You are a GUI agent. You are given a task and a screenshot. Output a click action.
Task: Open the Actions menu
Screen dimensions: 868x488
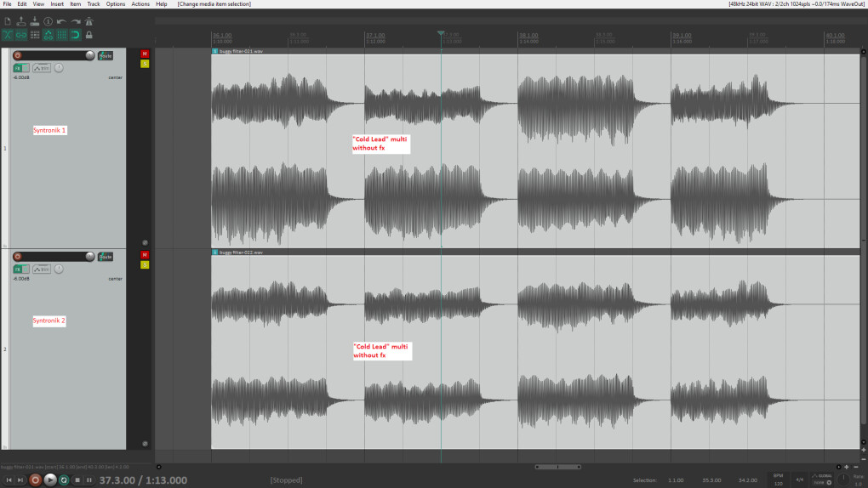[x=140, y=4]
